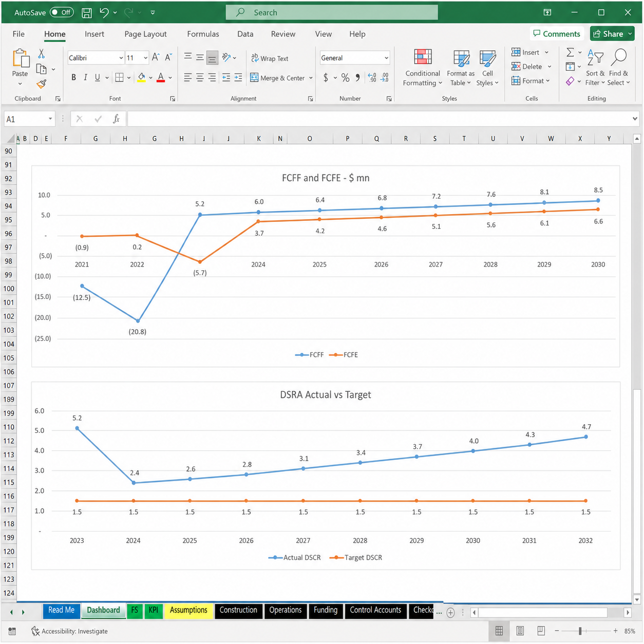
Task: Apply Borders icon in Font group
Action: tap(119, 78)
